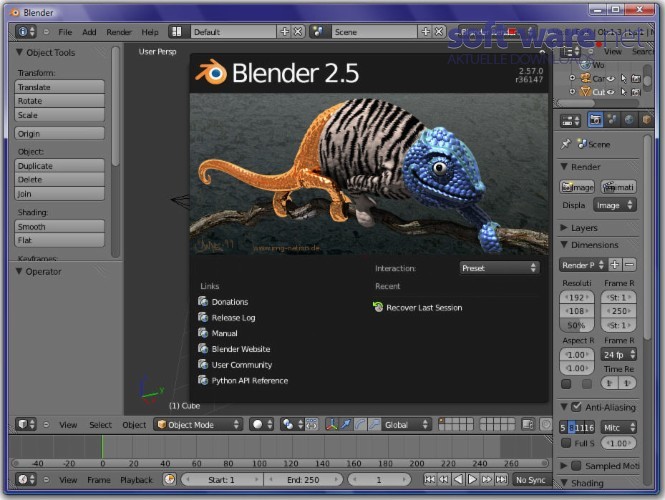This screenshot has height=500, width=665.
Task: Click the render Image button
Action: [577, 187]
